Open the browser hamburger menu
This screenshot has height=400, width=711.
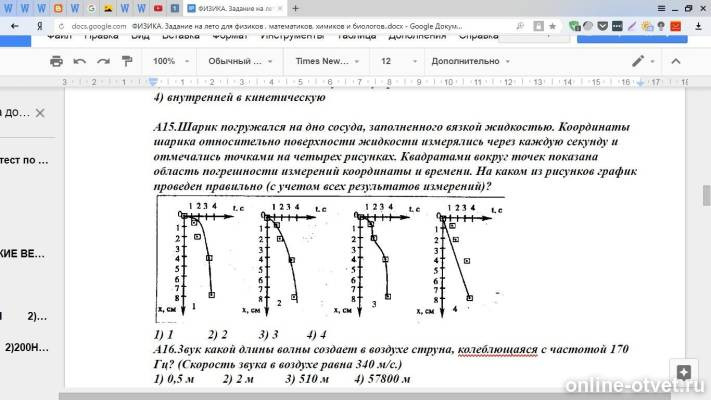tap(662, 8)
